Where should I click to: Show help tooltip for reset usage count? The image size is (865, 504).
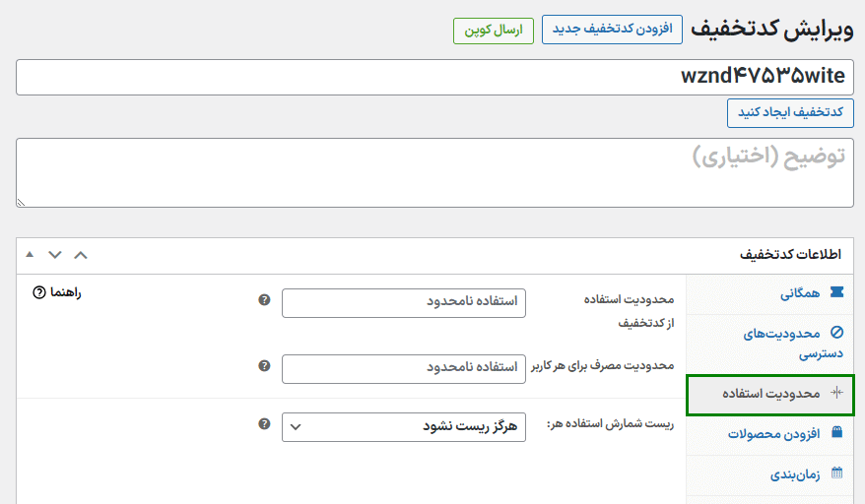265,423
